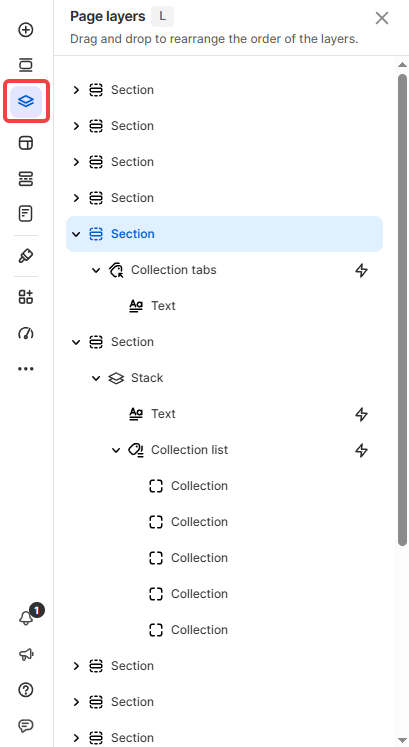Open the Add elements plus icon
The width and height of the screenshot is (409, 747).
26,30
